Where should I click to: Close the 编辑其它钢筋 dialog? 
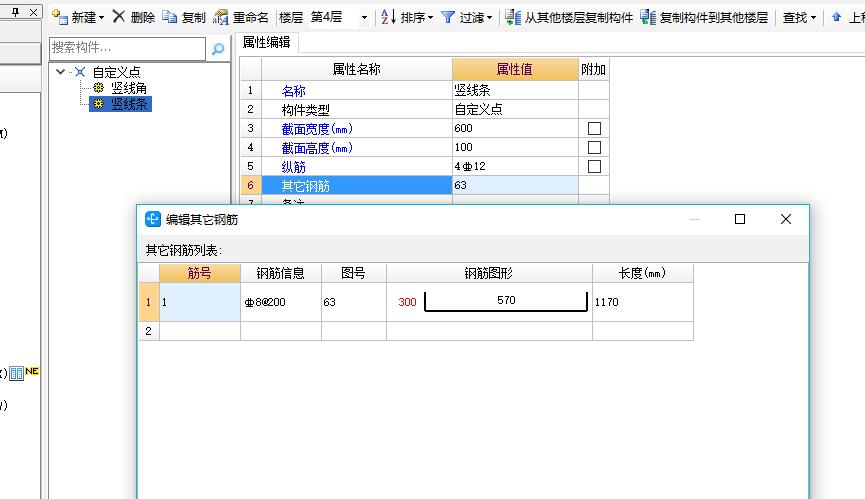(786, 219)
